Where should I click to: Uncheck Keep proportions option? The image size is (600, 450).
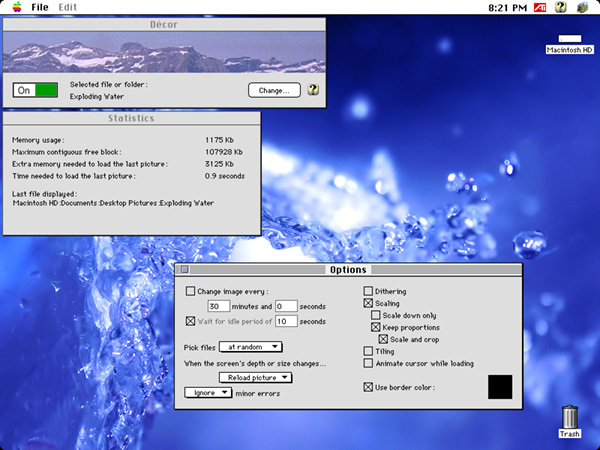[376, 327]
